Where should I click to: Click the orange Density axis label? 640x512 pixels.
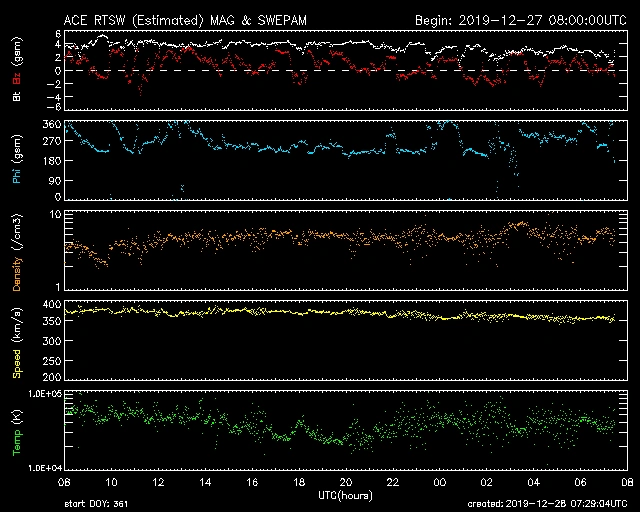coord(16,256)
